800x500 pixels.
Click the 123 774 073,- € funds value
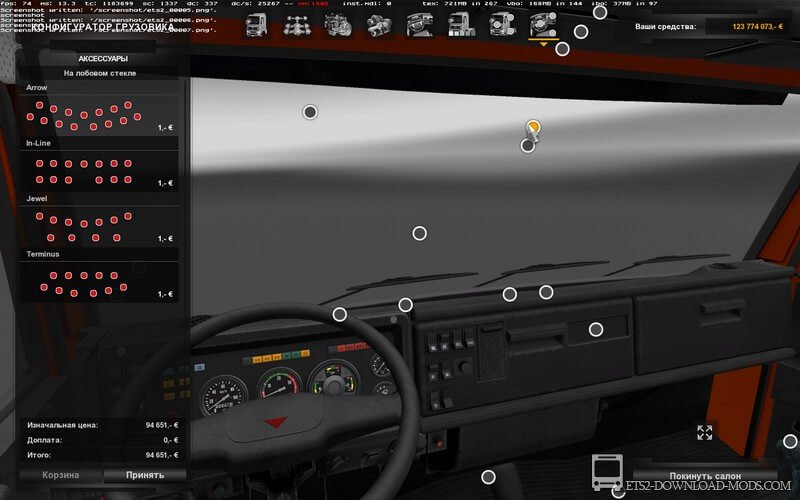[x=757, y=27]
